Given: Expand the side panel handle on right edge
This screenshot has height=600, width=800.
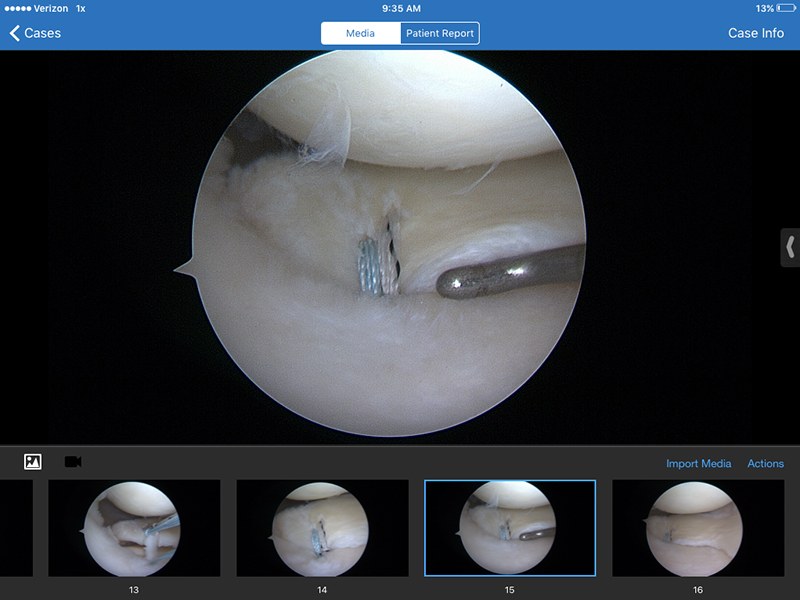Looking at the screenshot, I should click(790, 247).
